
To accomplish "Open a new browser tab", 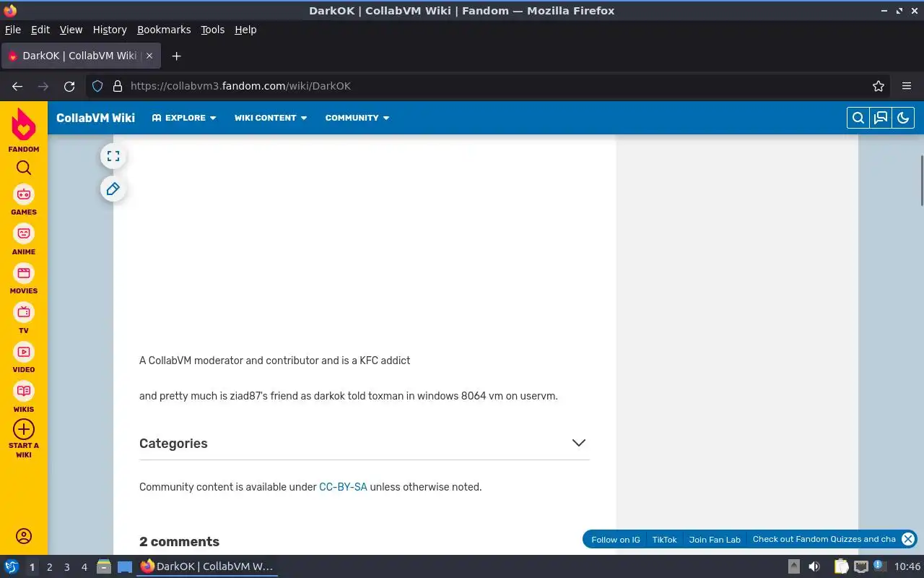I will (176, 56).
